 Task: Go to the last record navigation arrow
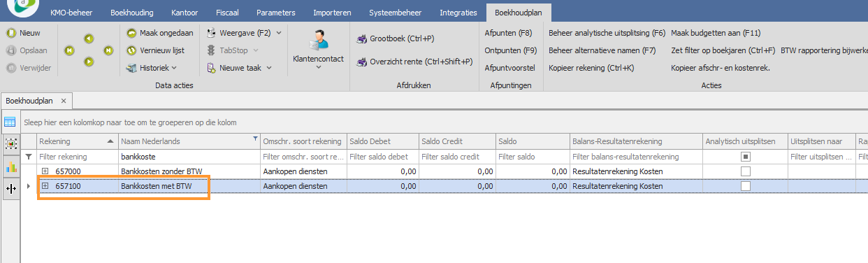(108, 50)
